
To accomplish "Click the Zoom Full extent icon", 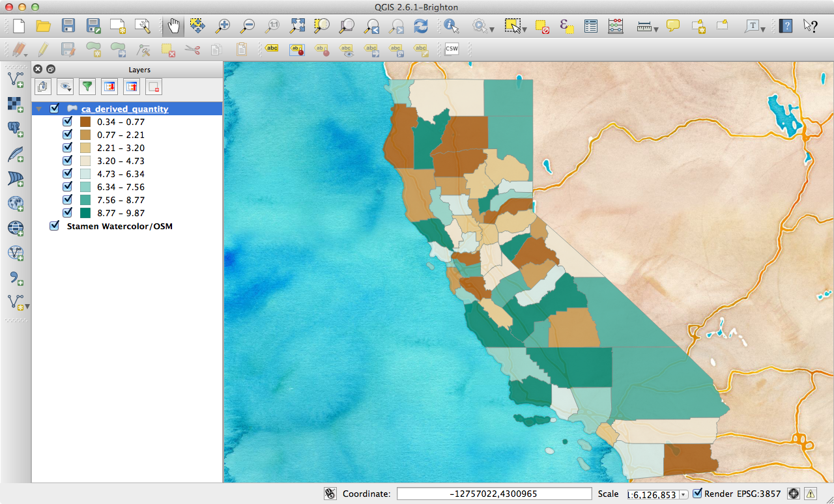I will (297, 26).
